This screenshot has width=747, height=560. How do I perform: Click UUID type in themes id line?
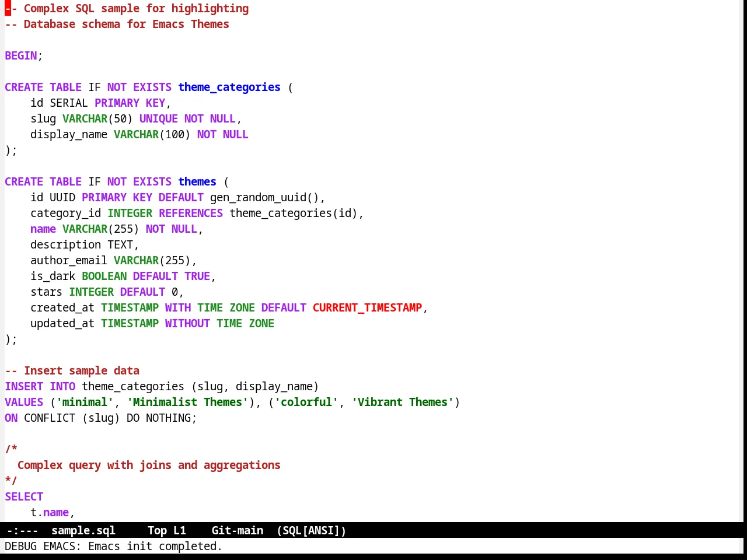(x=62, y=197)
